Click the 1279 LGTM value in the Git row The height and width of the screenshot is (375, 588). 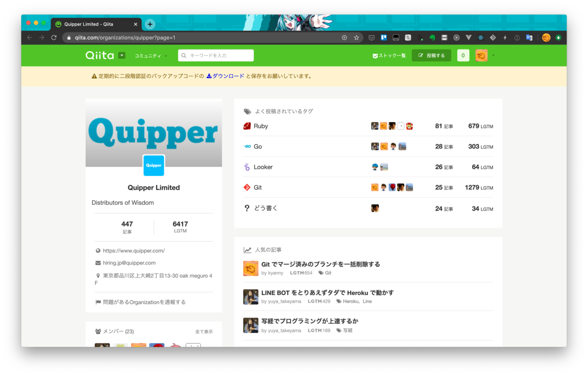pyautogui.click(x=479, y=187)
